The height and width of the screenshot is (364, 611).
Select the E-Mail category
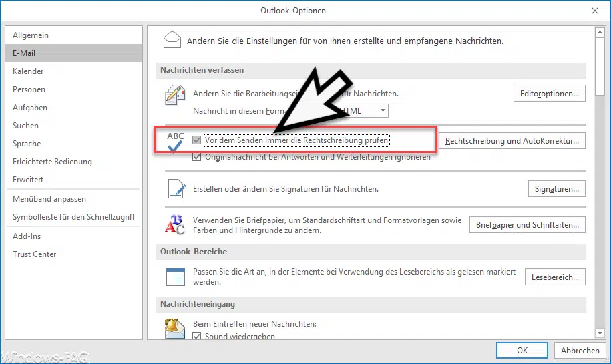pyautogui.click(x=74, y=53)
